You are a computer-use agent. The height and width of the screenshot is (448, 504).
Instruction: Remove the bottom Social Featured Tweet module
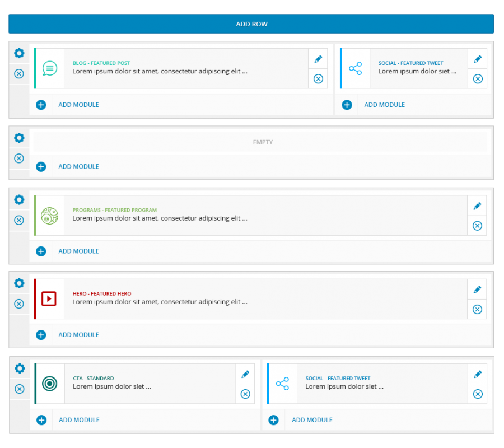click(x=478, y=394)
